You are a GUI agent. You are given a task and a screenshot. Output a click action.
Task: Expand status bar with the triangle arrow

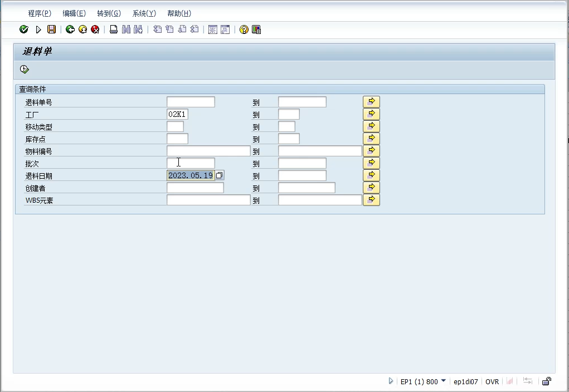pos(391,381)
